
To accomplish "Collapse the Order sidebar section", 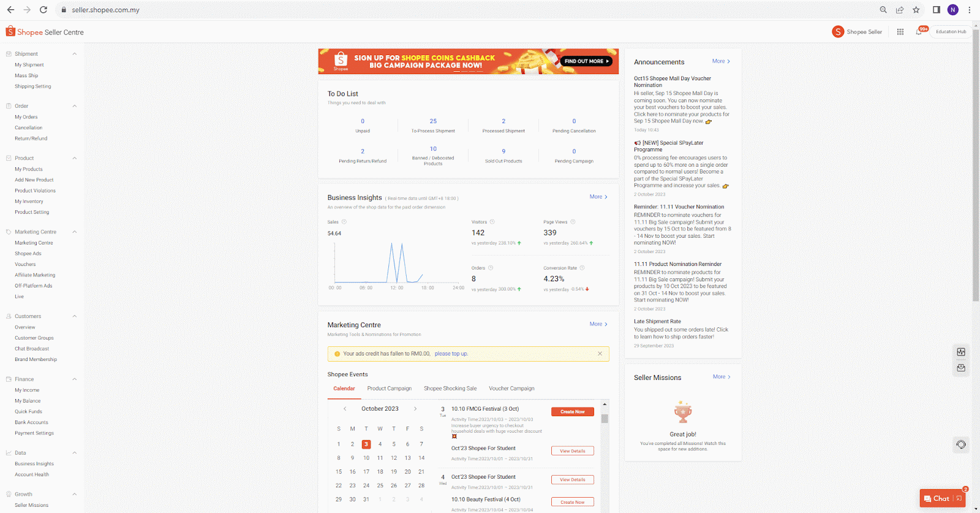I will pyautogui.click(x=75, y=106).
